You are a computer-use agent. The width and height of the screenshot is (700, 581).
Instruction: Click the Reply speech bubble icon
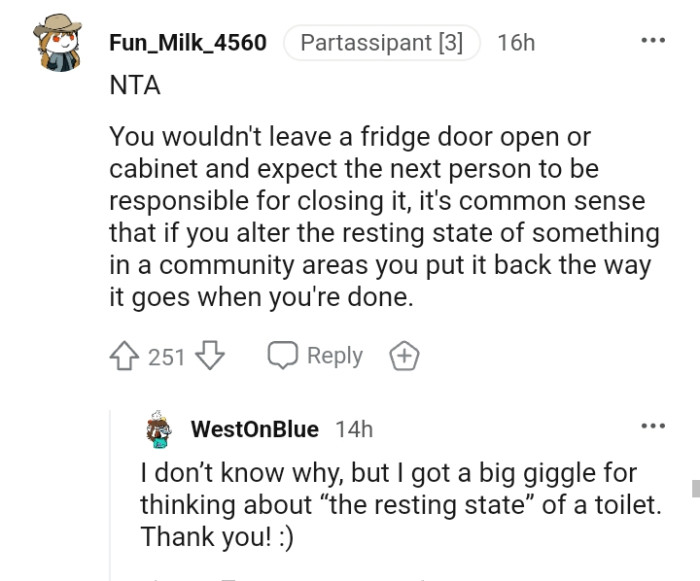[x=283, y=356]
